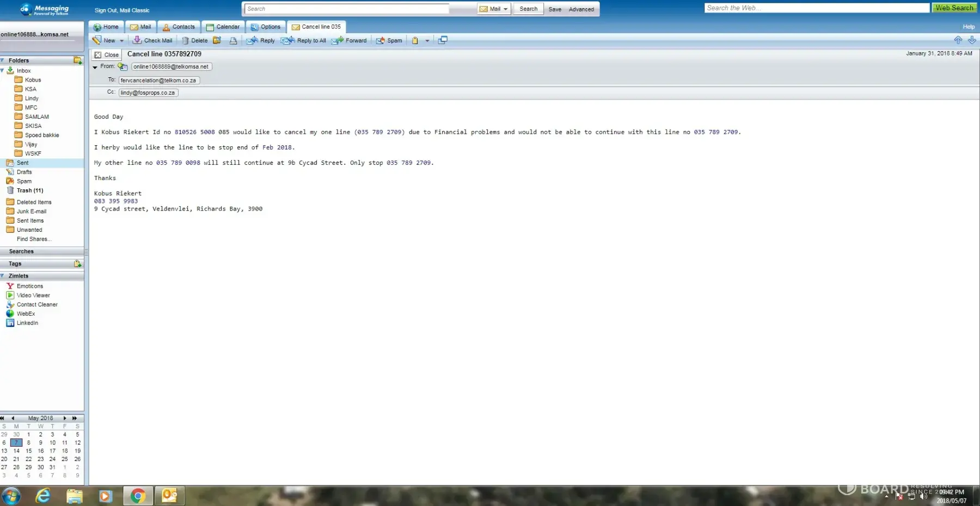Open the Emoticons zimlet
980x506 pixels.
29,286
